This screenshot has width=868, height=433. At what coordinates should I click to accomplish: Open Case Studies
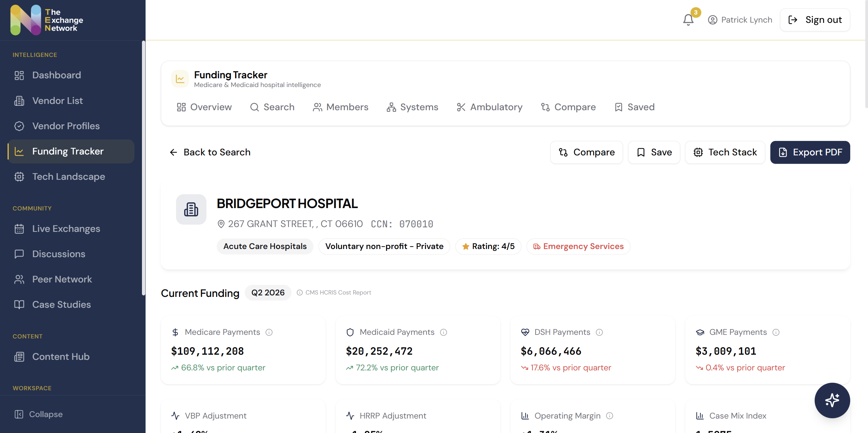click(71, 304)
